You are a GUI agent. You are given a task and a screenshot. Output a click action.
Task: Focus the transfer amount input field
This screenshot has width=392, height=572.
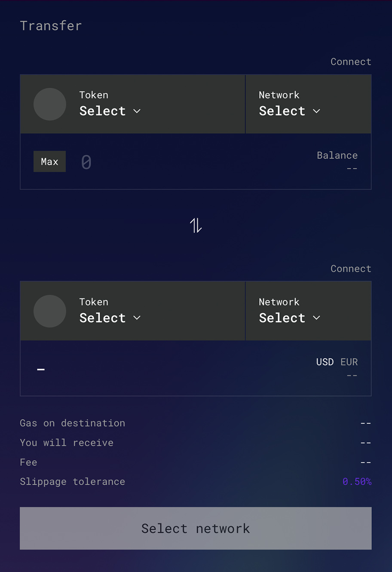pos(189,162)
